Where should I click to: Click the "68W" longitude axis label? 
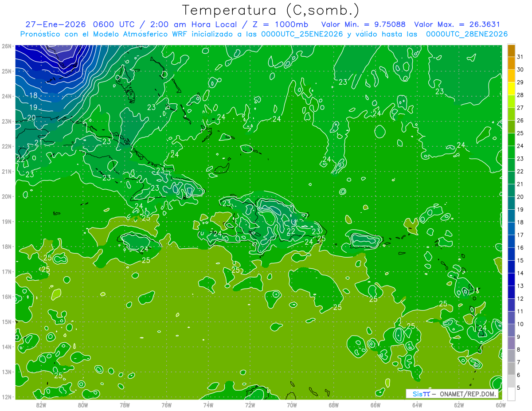(334, 405)
